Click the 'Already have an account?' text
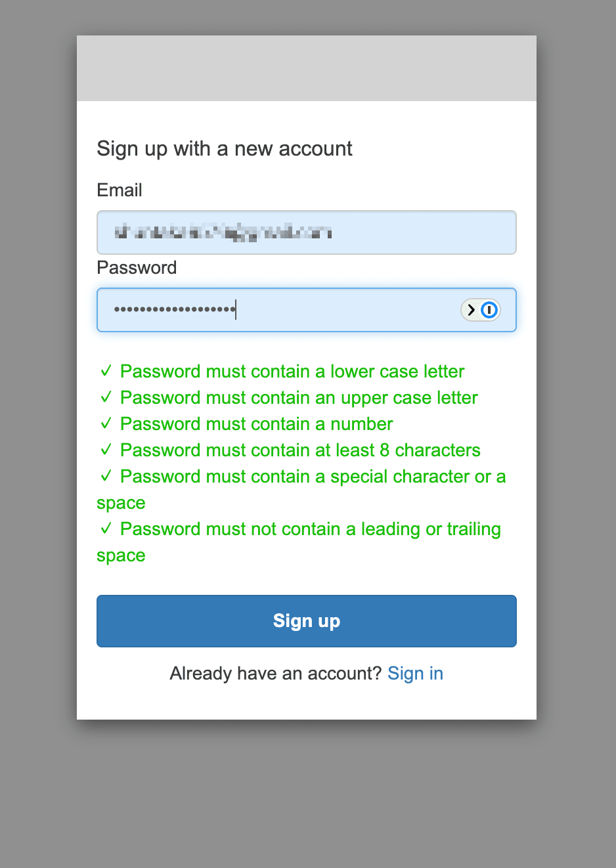The height and width of the screenshot is (868, 616). [x=276, y=674]
